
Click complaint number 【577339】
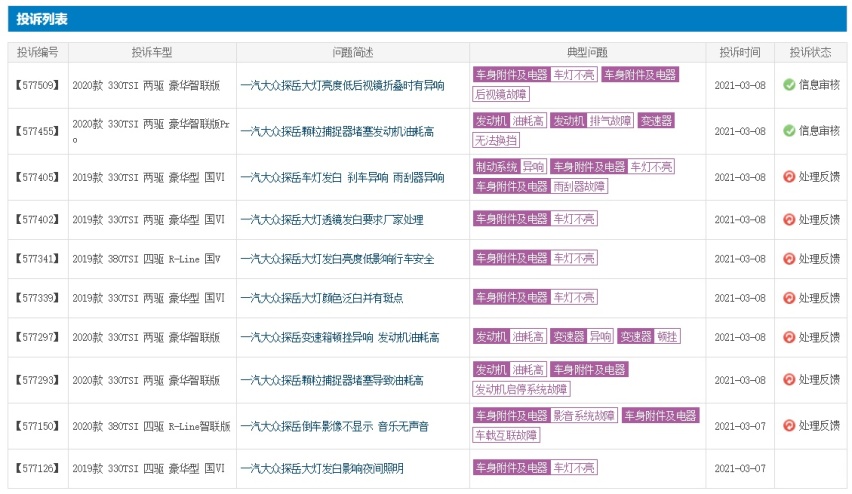coord(37,298)
